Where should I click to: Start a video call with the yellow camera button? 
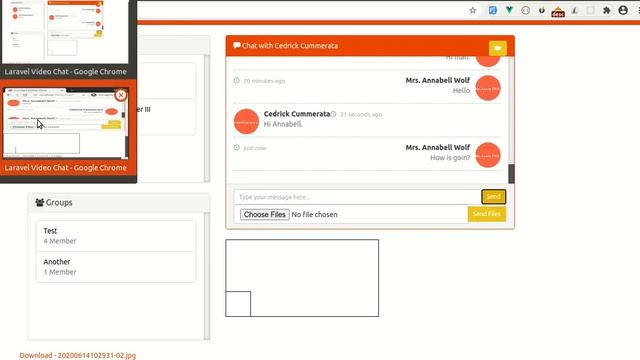pos(498,48)
